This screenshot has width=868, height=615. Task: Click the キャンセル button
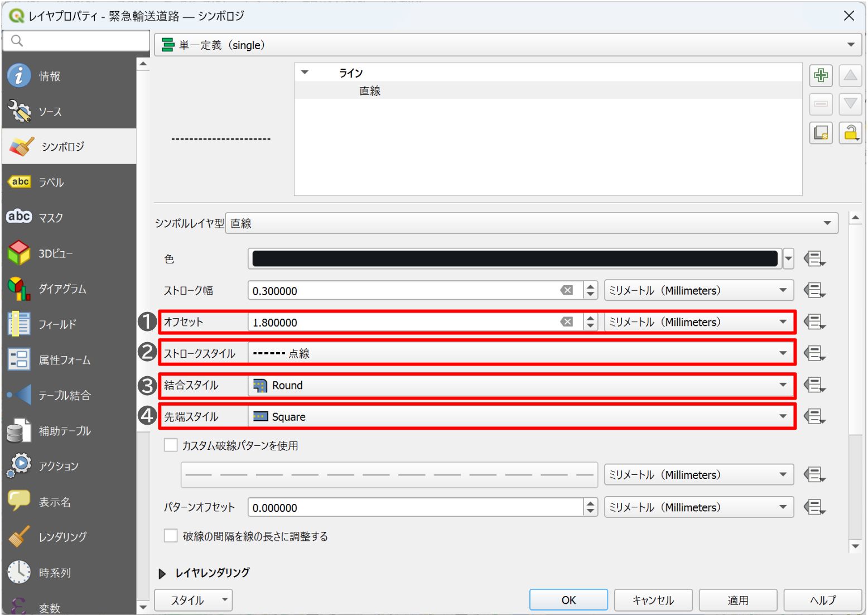653,600
